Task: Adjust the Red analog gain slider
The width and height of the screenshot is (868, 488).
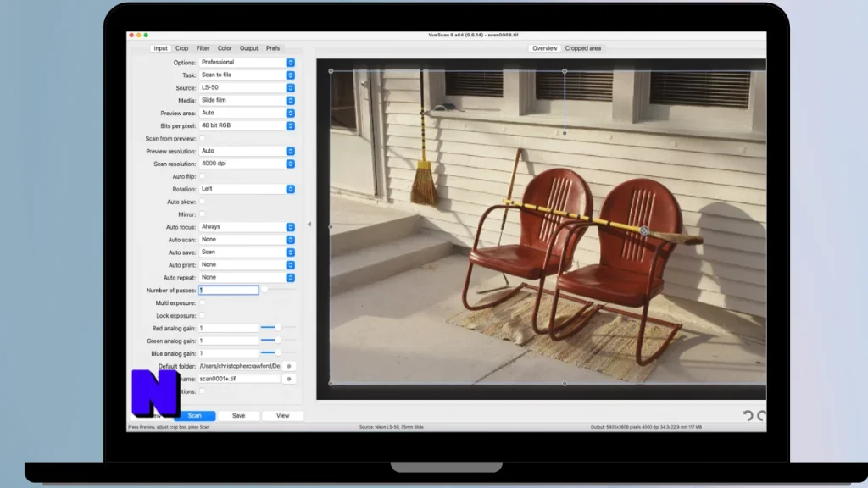Action: (278, 328)
